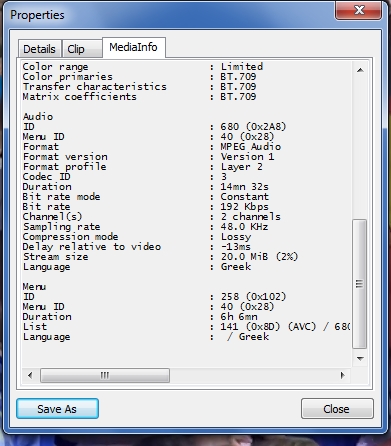The height and width of the screenshot is (446, 391).
Task: Click the 'Lossy' compression mode value
Action: pyautogui.click(x=236, y=237)
